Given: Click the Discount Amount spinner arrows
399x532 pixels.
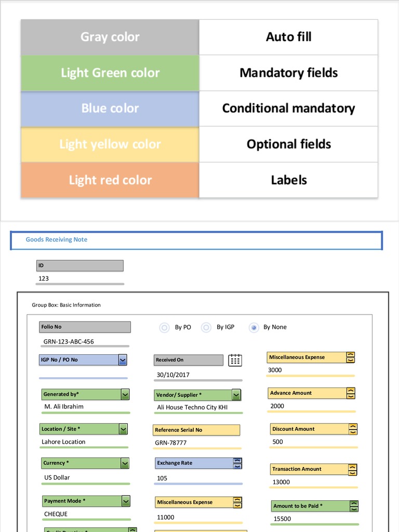Looking at the screenshot, I should pyautogui.click(x=353, y=429).
